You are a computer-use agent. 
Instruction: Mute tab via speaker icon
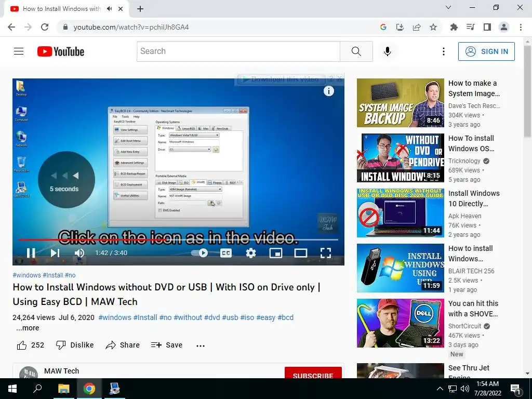coord(109,9)
